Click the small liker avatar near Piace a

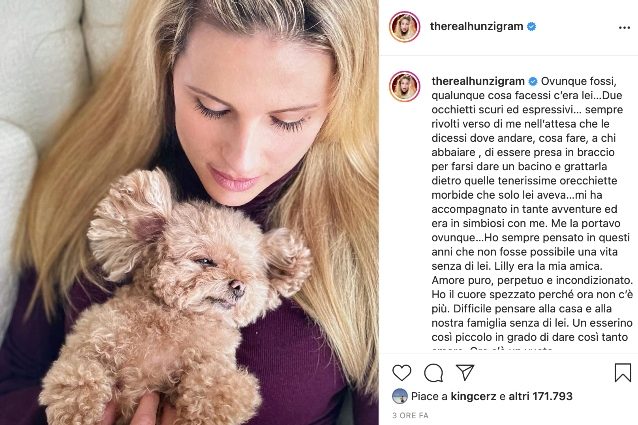[400, 396]
